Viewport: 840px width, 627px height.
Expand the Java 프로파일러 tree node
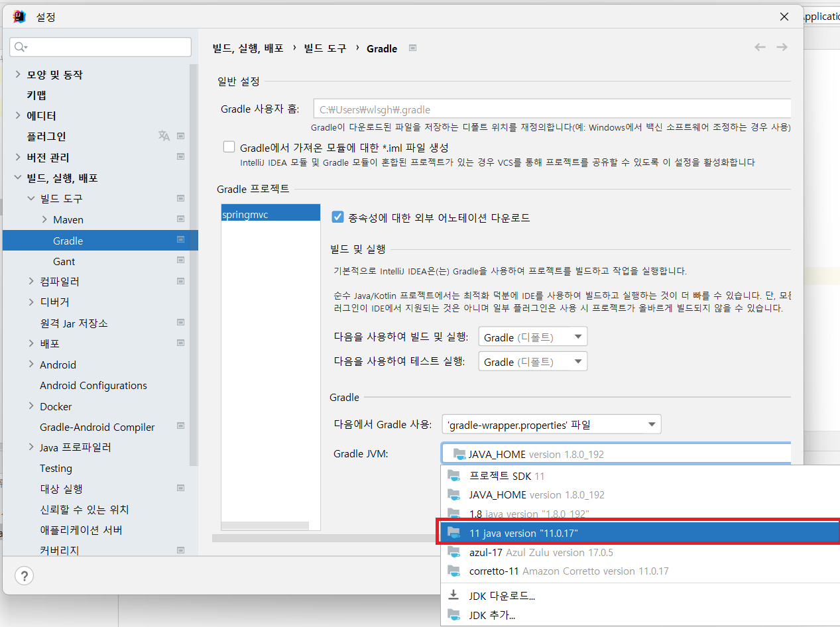point(31,447)
